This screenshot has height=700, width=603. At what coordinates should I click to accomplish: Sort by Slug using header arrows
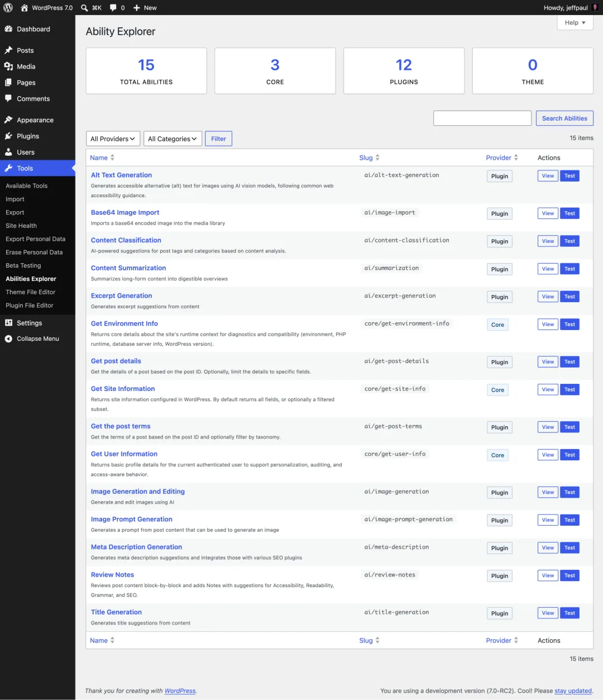coord(377,158)
